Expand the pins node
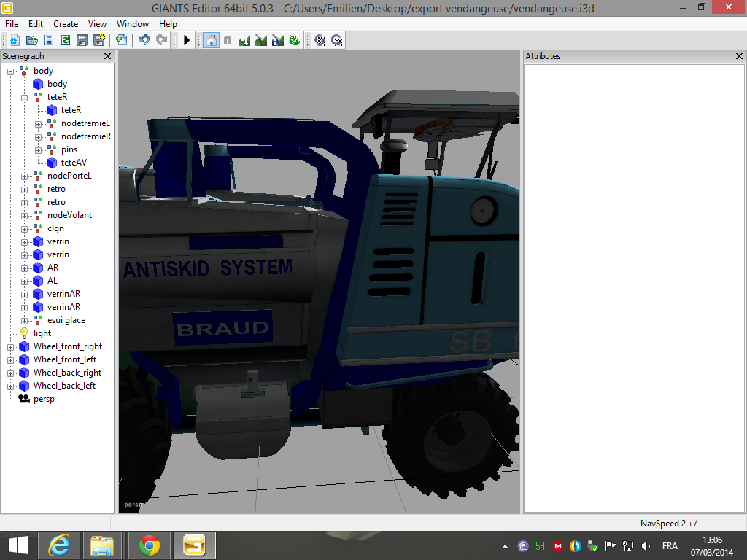Image resolution: width=747 pixels, height=560 pixels. (x=38, y=150)
